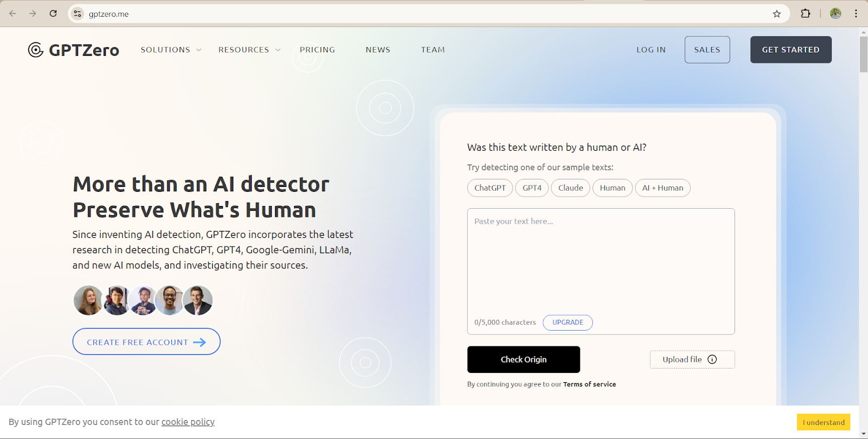Click the page vertical scrollbar thumb
The height and width of the screenshot is (439, 868).
pos(864,54)
